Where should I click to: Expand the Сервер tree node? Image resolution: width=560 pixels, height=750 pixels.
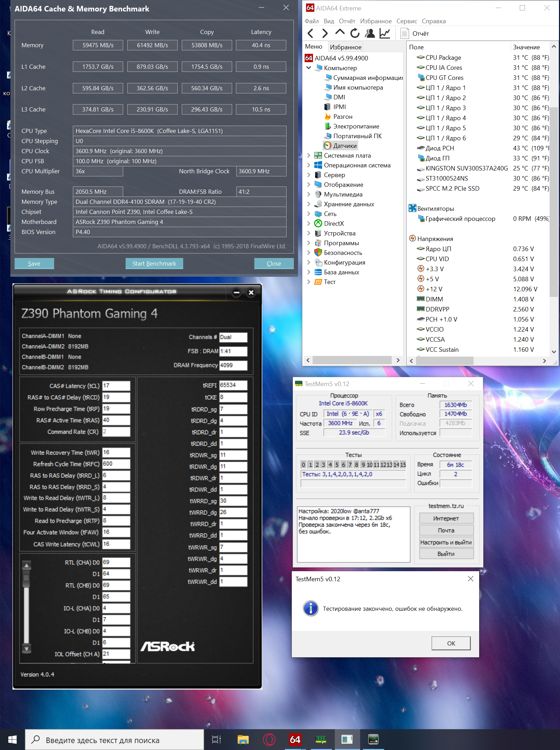(x=308, y=175)
